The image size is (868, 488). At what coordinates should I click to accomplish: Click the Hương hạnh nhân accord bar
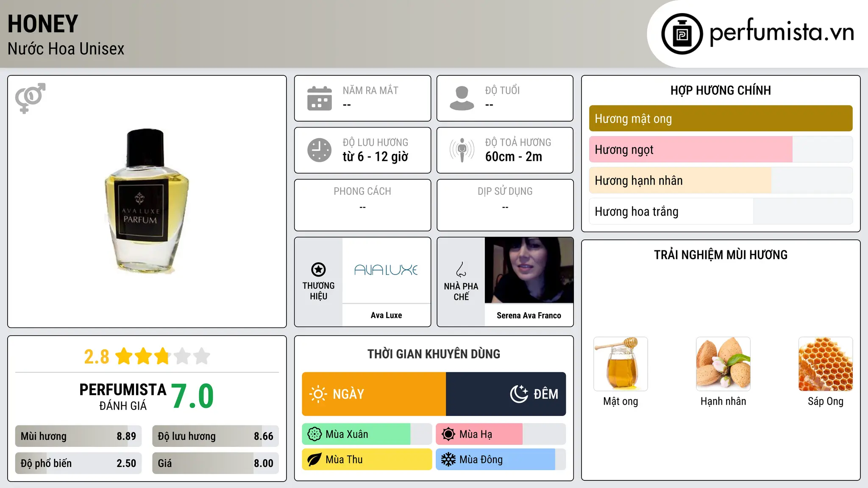(721, 180)
